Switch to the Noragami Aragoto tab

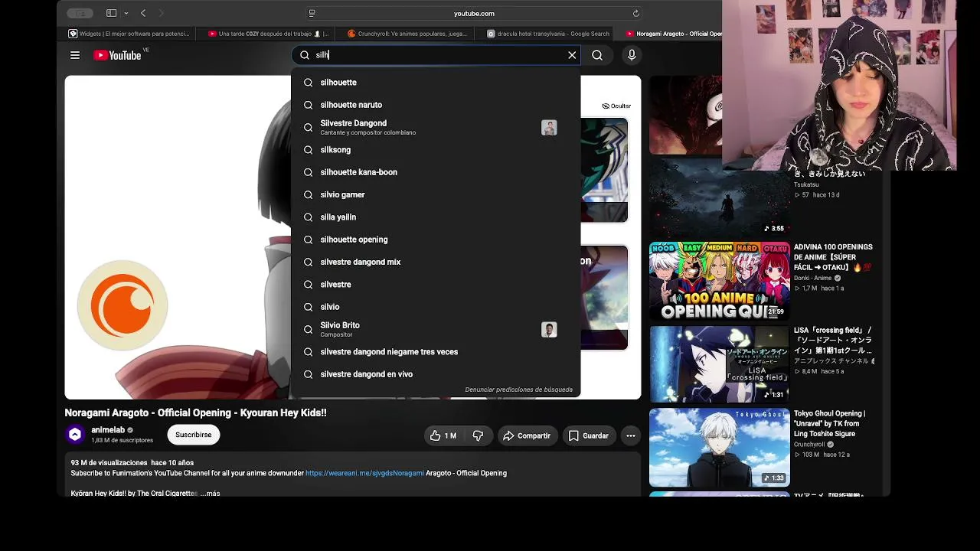pyautogui.click(x=674, y=34)
